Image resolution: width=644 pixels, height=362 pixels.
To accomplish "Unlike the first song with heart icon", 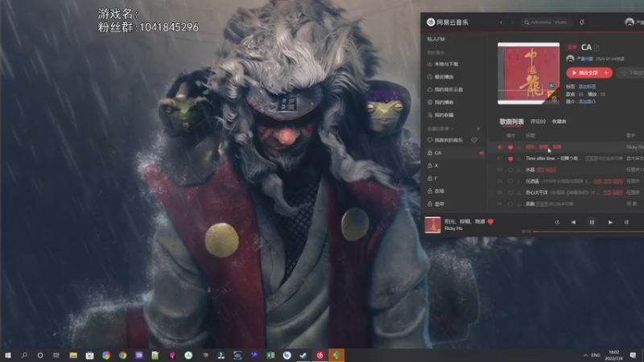I will click(x=510, y=147).
